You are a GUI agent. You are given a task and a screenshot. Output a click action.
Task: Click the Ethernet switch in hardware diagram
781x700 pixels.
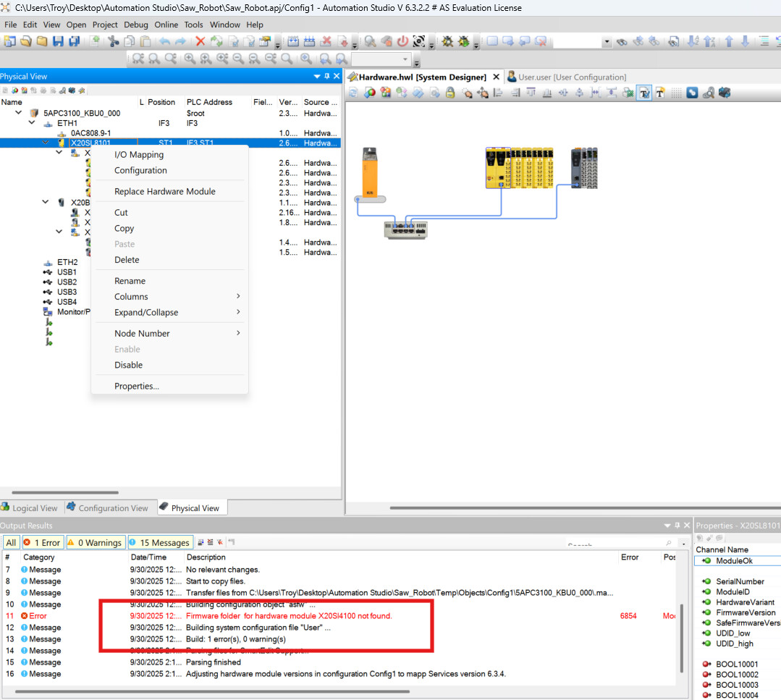click(405, 229)
